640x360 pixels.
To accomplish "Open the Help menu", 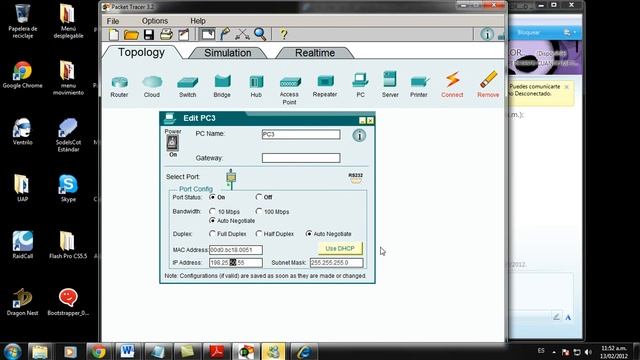I will [x=198, y=21].
